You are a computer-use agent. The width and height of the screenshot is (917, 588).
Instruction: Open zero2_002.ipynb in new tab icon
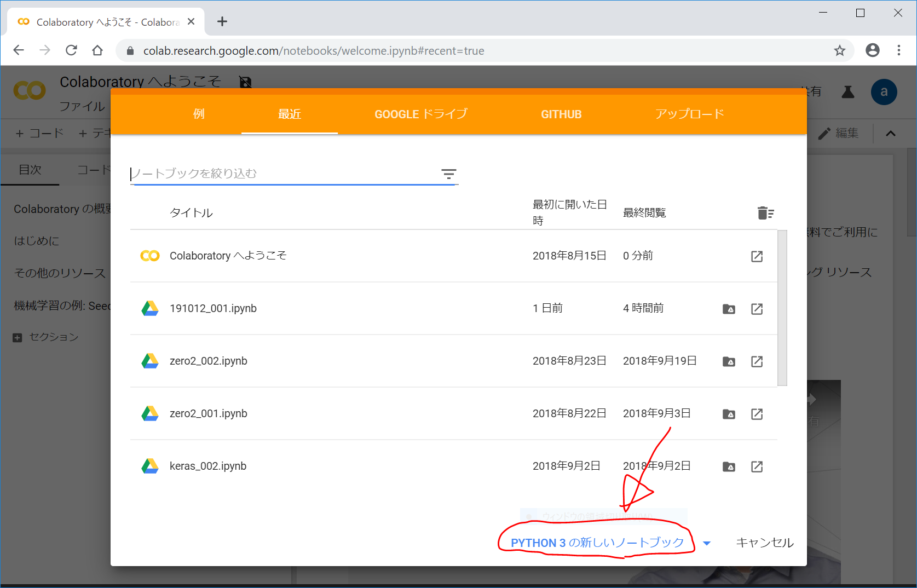point(757,361)
